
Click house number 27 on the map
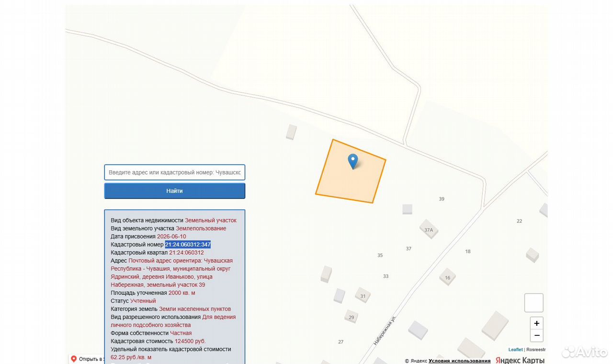pos(341,342)
